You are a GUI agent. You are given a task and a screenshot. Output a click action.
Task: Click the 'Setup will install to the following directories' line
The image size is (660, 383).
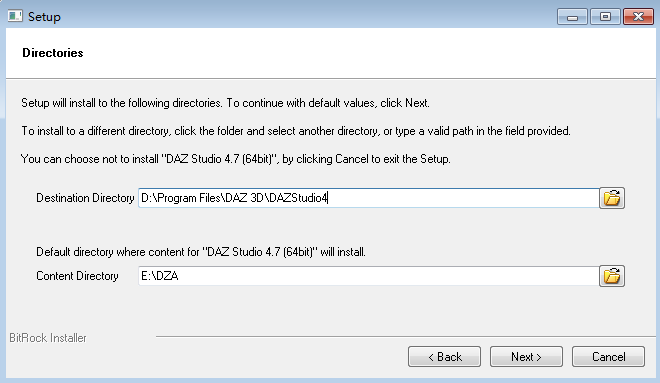tap(225, 103)
